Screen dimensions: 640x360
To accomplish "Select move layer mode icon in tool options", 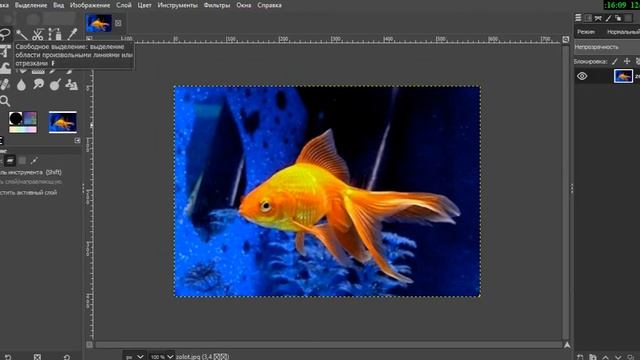I will pos(10,160).
